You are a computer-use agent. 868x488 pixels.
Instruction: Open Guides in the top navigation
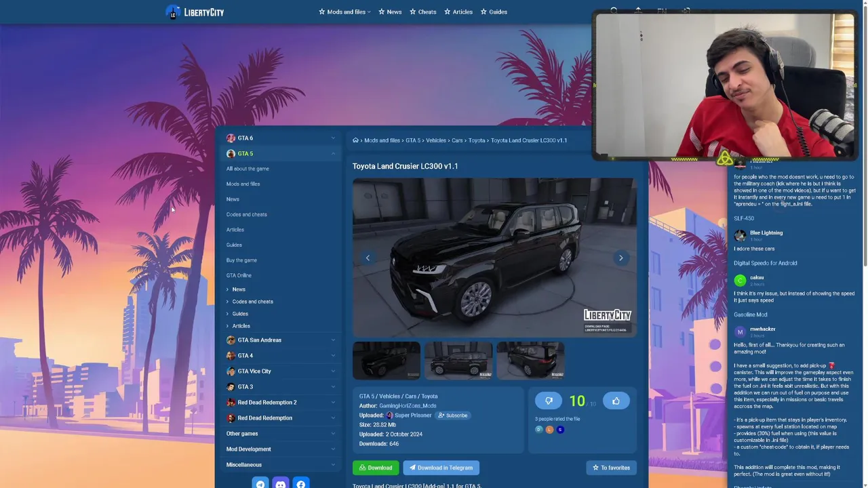pyautogui.click(x=494, y=12)
